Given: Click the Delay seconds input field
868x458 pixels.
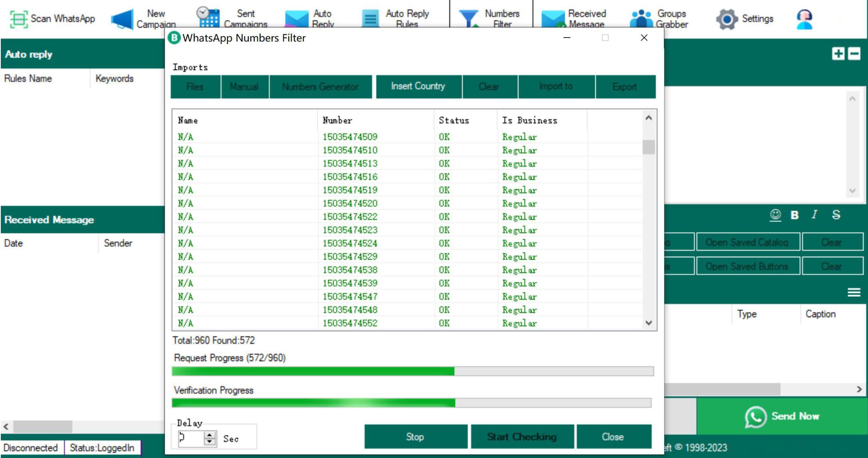Looking at the screenshot, I should (191, 438).
